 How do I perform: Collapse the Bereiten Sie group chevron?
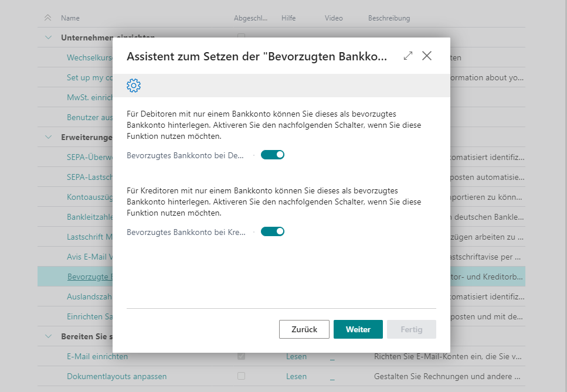coord(48,336)
